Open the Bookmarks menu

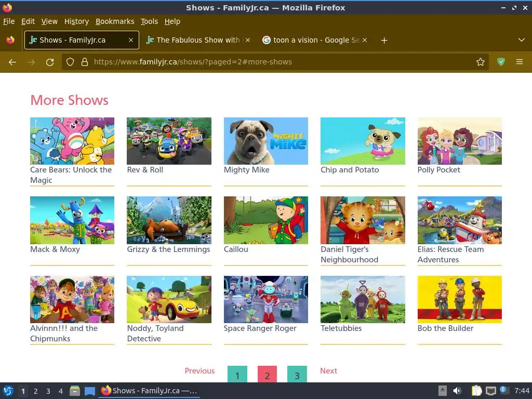(x=115, y=21)
